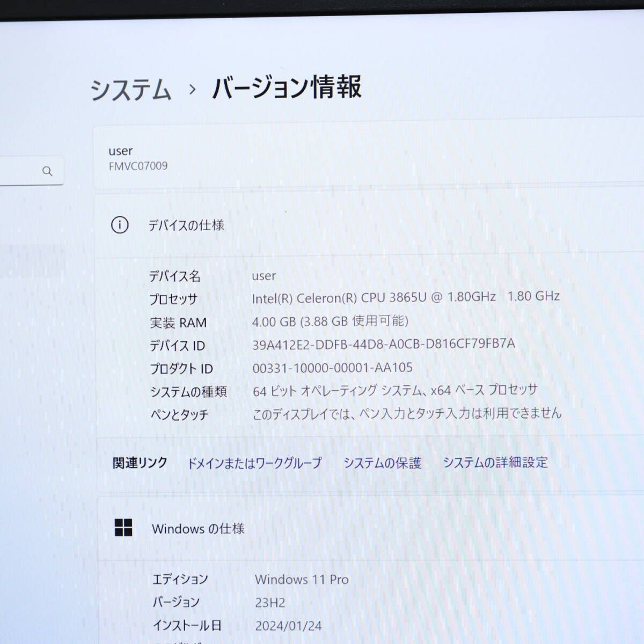The width and height of the screenshot is (644, 644).
Task: Open システムの保護 link
Action: coord(382,463)
